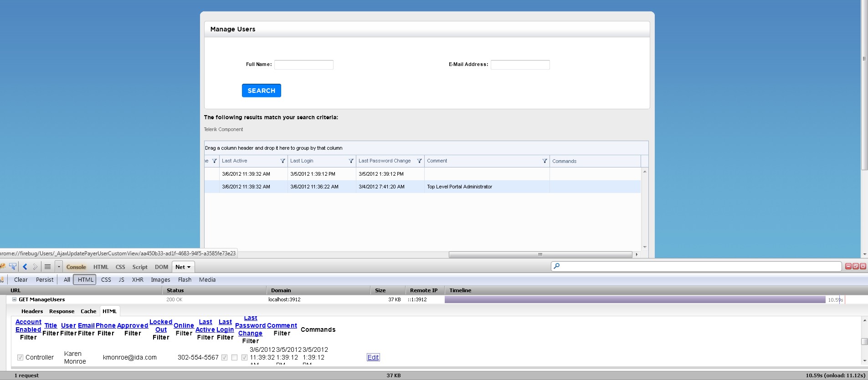Toggle the checked Approved checkbox beside phone number

click(x=224, y=357)
